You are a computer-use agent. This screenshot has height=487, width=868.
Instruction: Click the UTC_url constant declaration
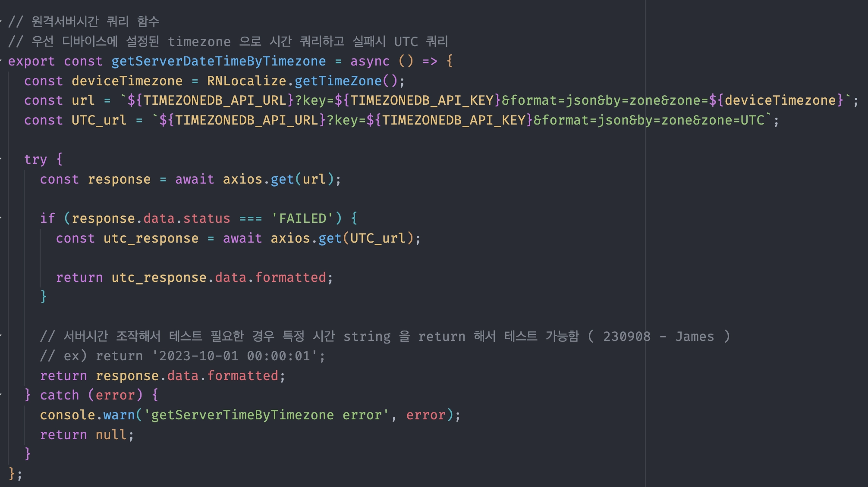tap(99, 120)
